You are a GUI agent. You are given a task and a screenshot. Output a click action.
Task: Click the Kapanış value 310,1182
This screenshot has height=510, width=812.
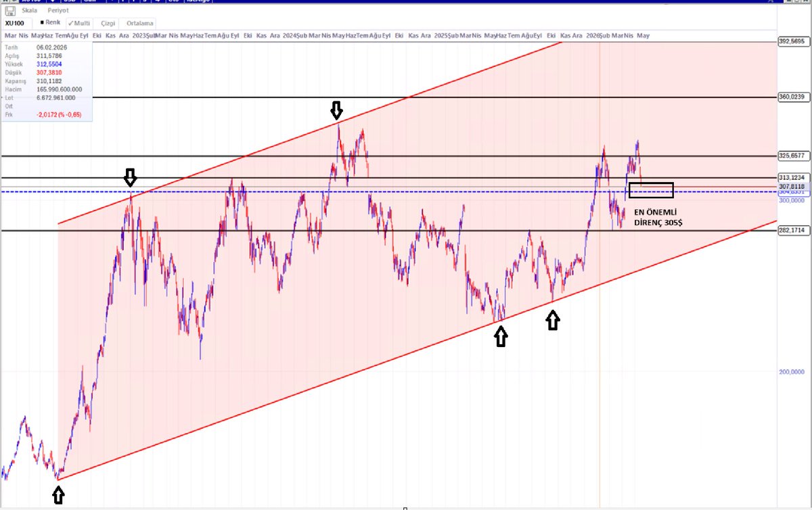49,80
